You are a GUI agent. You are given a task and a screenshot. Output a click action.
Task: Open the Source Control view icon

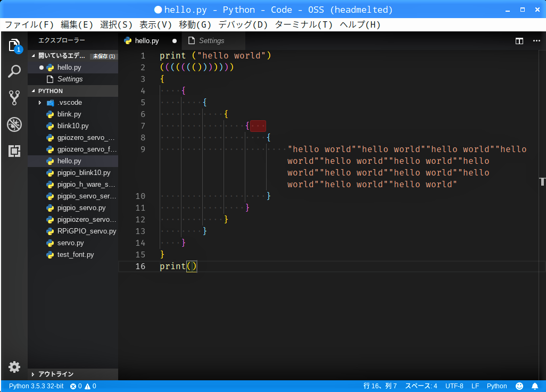point(14,98)
